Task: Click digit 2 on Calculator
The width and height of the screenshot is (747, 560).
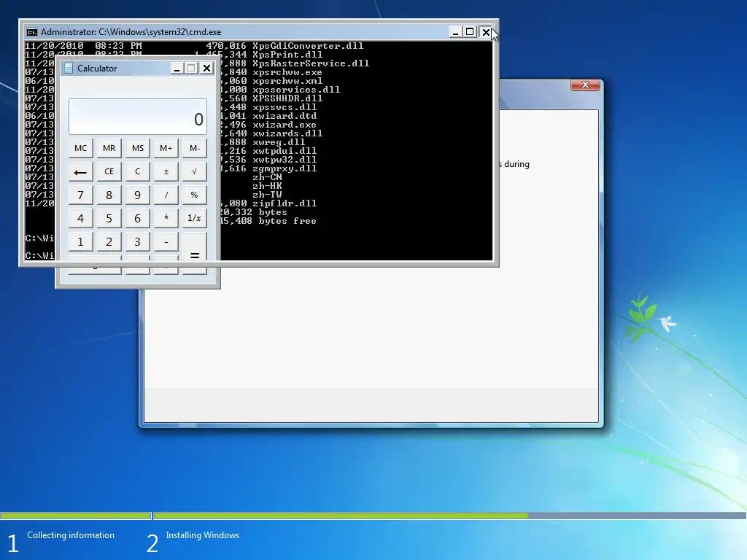Action: [x=109, y=241]
